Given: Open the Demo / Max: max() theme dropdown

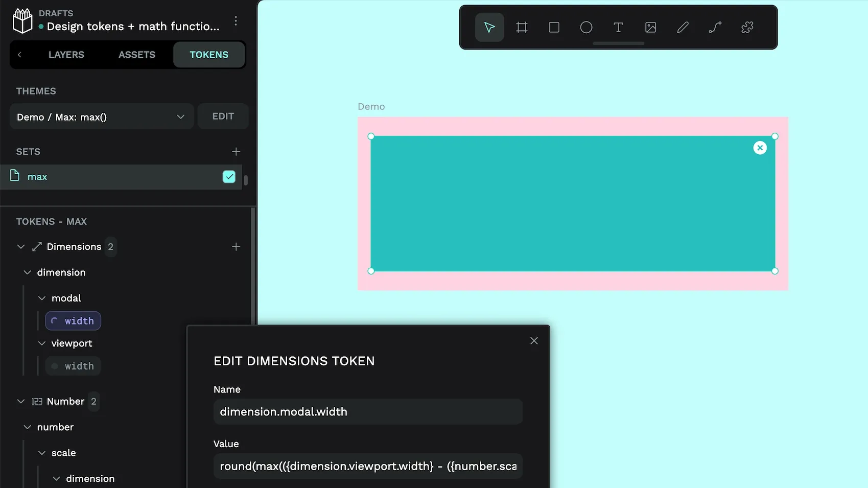Looking at the screenshot, I should [x=102, y=117].
